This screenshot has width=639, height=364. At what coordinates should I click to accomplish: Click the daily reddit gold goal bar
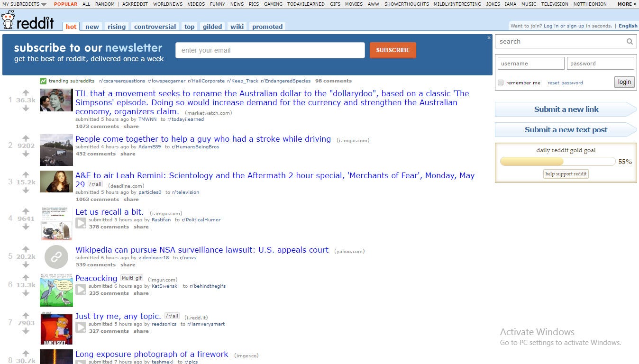click(x=557, y=162)
